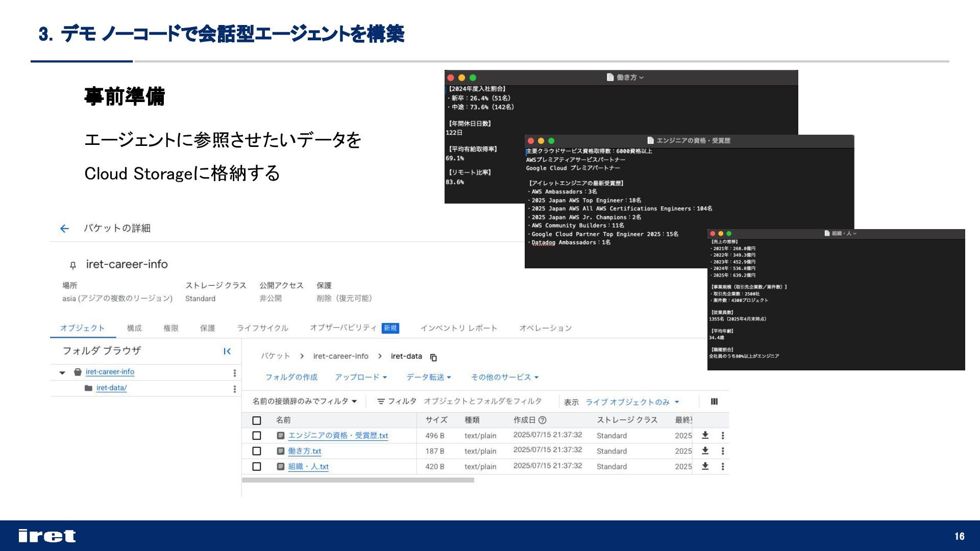Image resolution: width=980 pixels, height=551 pixels.
Task: Click the file icon of エンジニアの資格・受賞歴.txt
Action: [x=280, y=435]
